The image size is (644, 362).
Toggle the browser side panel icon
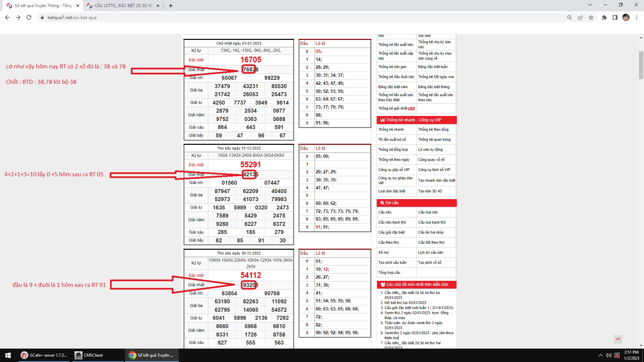pyautogui.click(x=615, y=17)
